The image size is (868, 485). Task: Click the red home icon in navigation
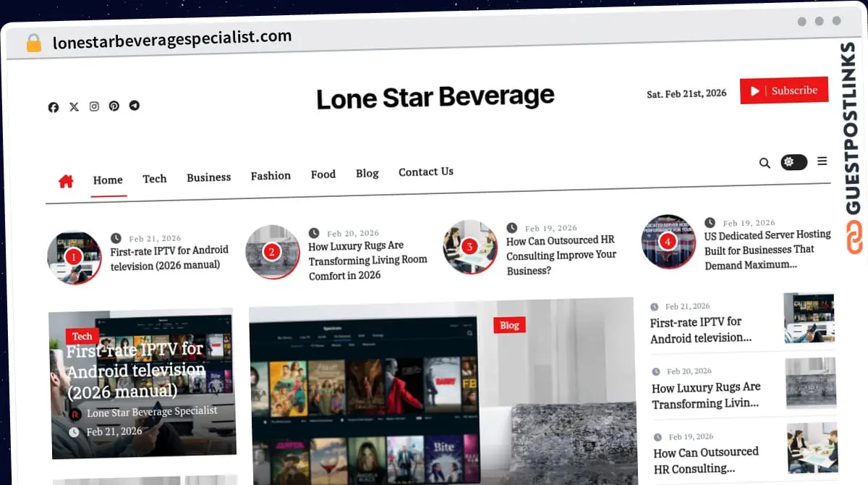[66, 181]
